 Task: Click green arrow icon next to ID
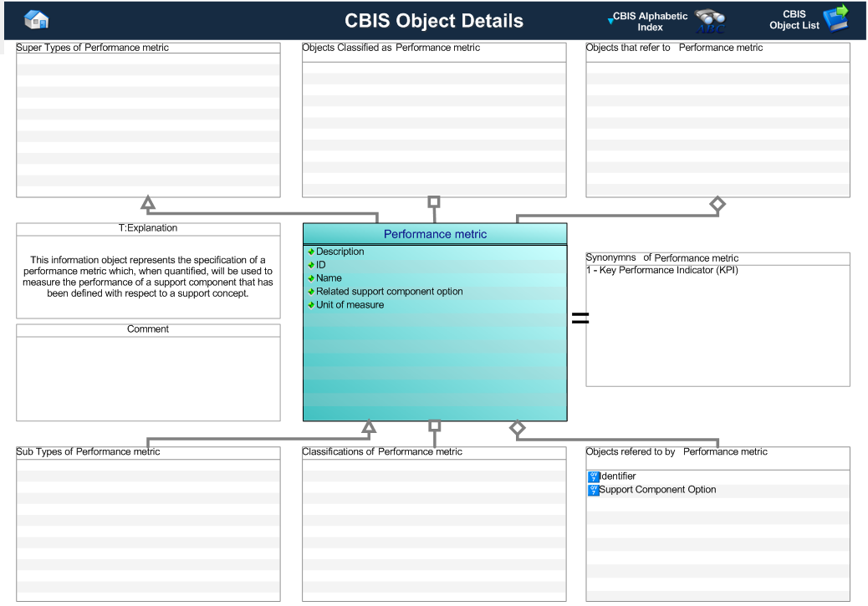click(311, 265)
